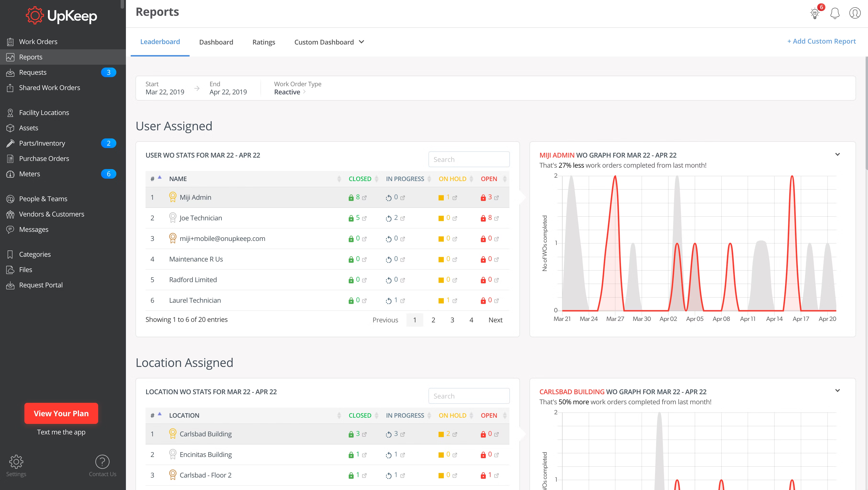Open Miji Admin's closed work orders external link

[365, 198]
